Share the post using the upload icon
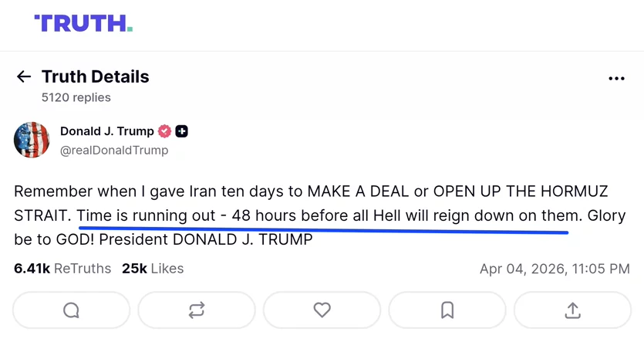This screenshot has width=644, height=359. [572, 310]
